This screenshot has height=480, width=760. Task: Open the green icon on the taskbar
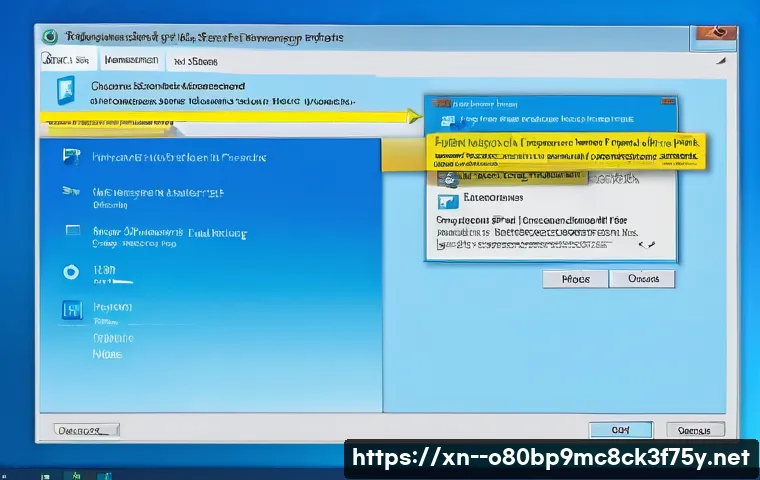(76, 476)
